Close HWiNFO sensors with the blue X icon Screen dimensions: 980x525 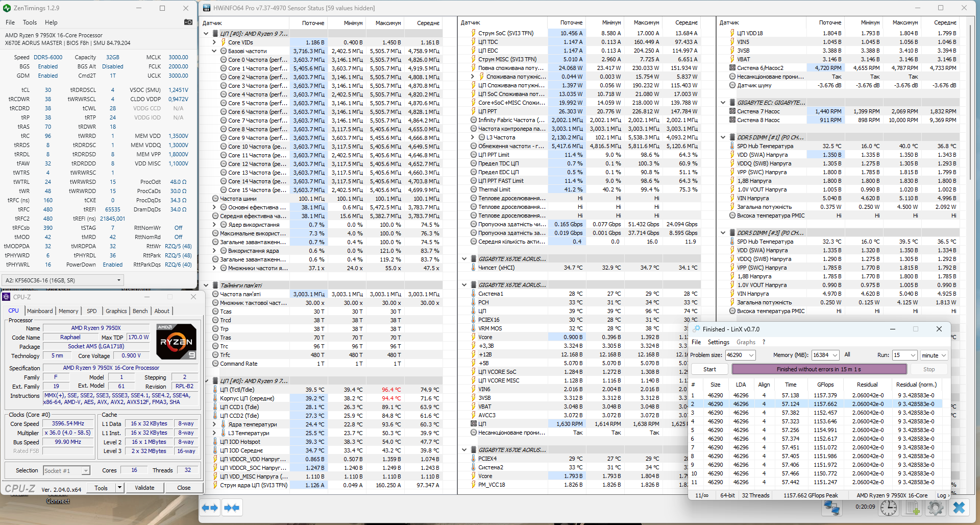point(959,508)
